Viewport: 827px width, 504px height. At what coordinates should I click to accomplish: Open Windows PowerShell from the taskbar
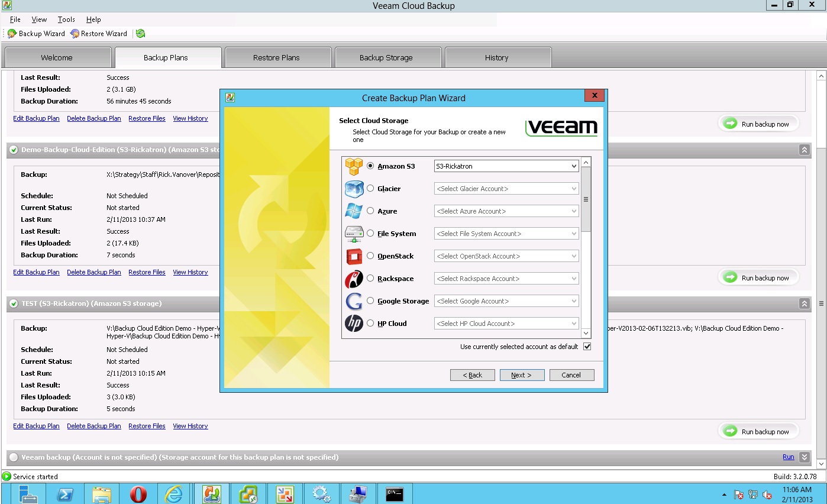pyautogui.click(x=65, y=494)
